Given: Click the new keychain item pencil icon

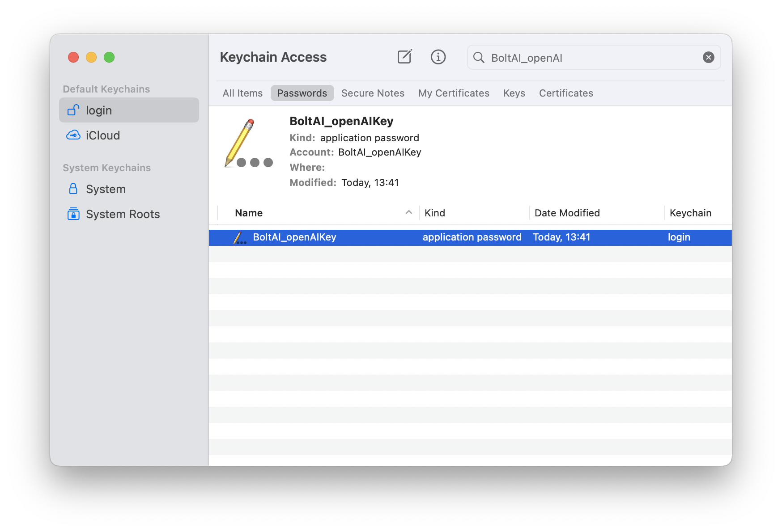Looking at the screenshot, I should pos(404,57).
